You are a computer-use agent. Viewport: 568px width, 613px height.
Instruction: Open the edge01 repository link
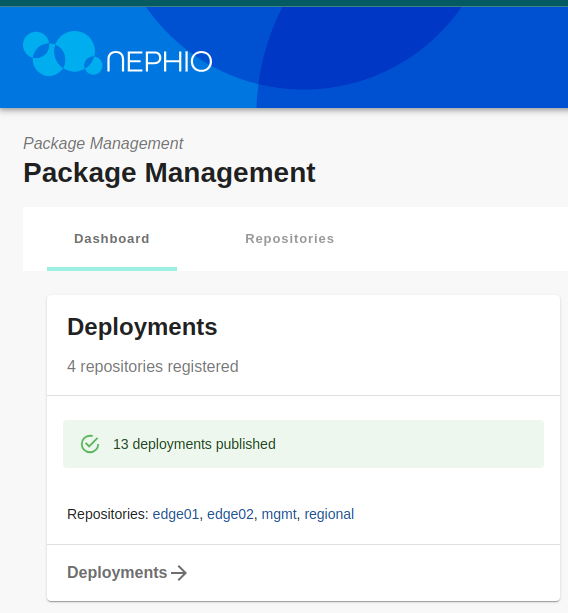176,514
